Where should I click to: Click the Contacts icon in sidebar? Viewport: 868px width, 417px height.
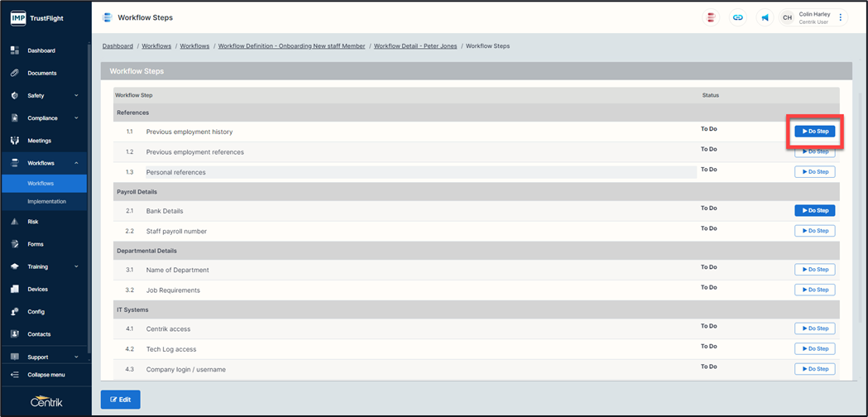pos(15,334)
